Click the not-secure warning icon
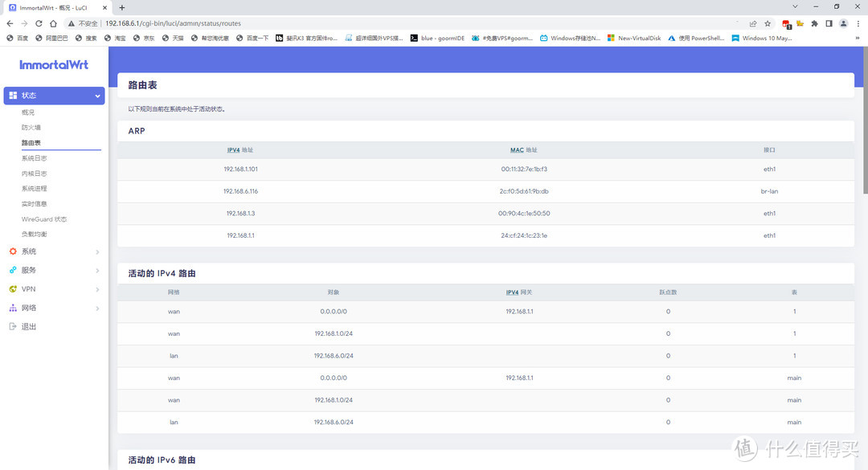Viewport: 868px width, 470px height. 72,23
